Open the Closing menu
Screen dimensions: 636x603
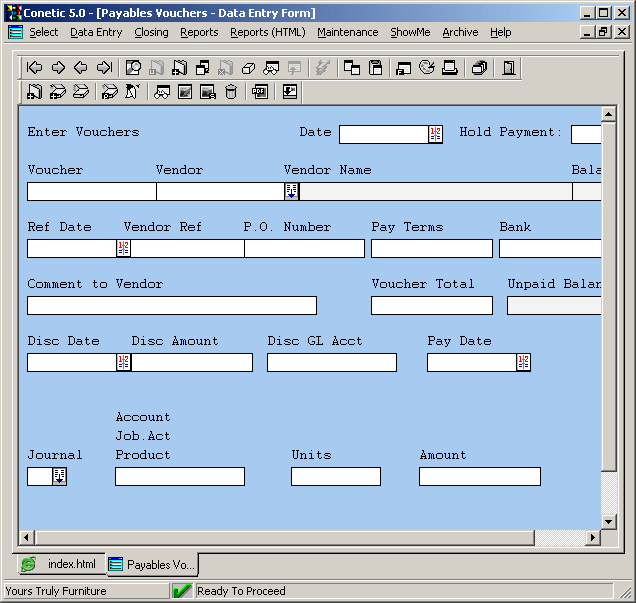pos(151,32)
